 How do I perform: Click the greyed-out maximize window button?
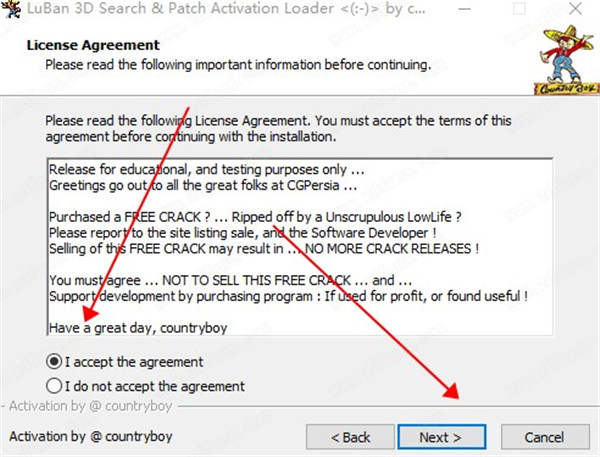point(519,9)
